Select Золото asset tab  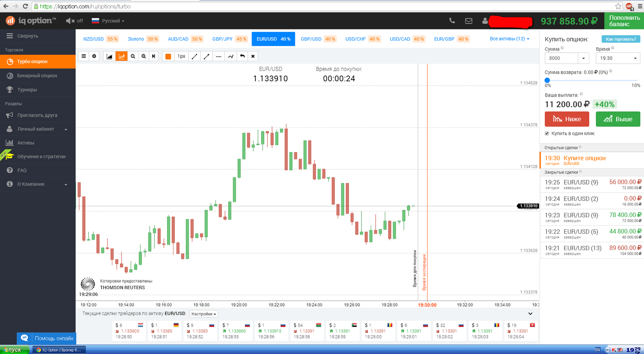143,39
